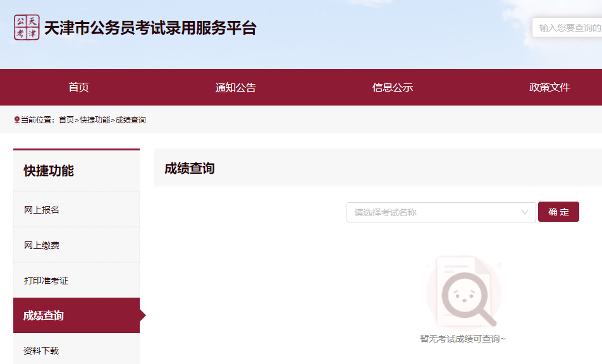Click the 快捷功能 breadcrumb link
The height and width of the screenshot is (364, 602).
pyautogui.click(x=95, y=120)
